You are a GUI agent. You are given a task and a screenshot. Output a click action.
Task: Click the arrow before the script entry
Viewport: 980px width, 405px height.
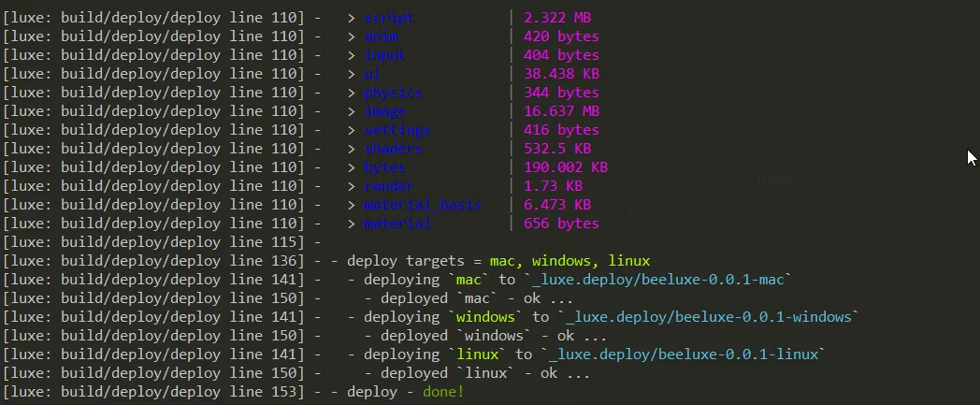(x=351, y=18)
